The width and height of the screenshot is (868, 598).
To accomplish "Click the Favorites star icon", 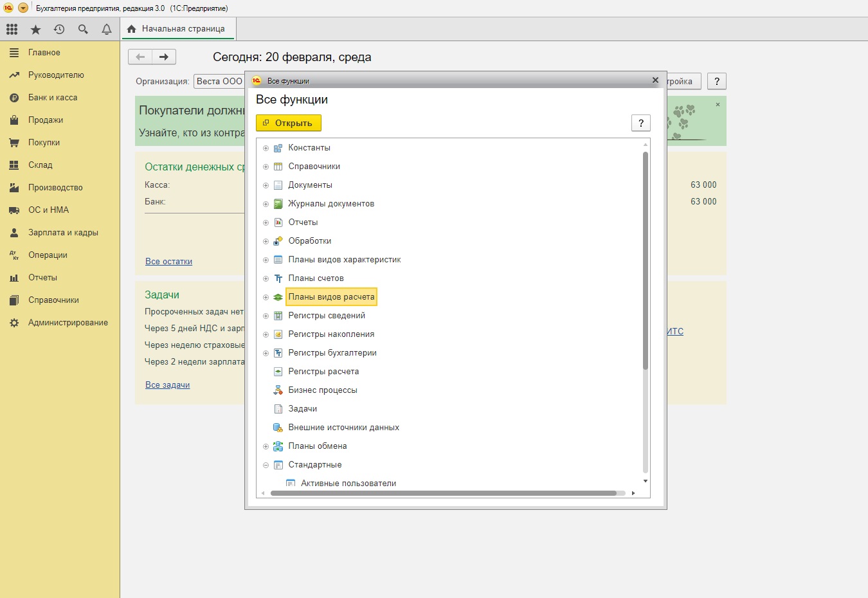I will click(36, 30).
